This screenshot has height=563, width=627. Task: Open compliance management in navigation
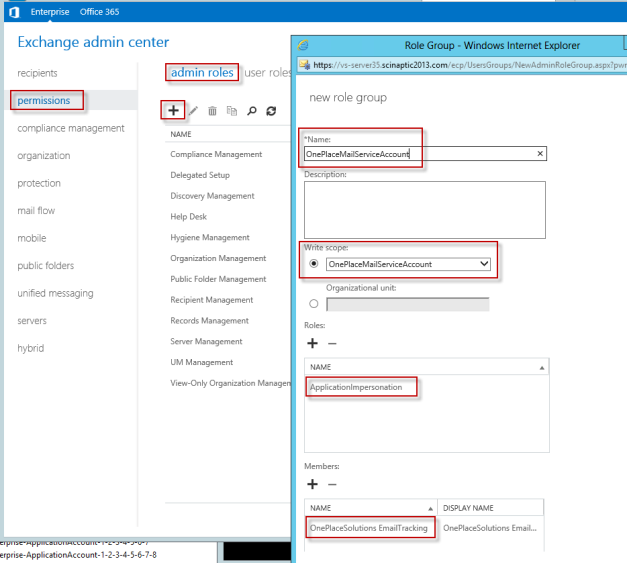pyautogui.click(x=71, y=128)
